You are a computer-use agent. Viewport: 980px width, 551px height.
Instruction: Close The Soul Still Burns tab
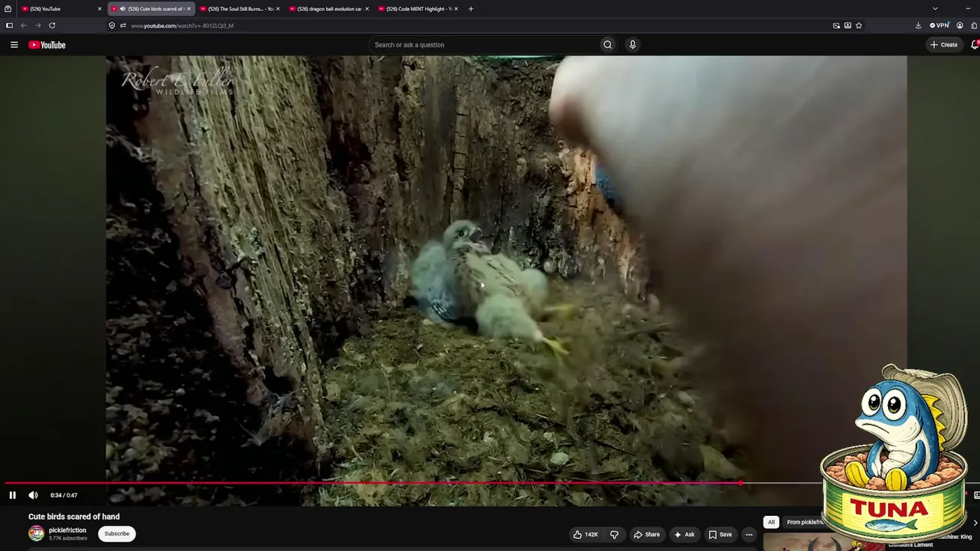click(x=278, y=8)
